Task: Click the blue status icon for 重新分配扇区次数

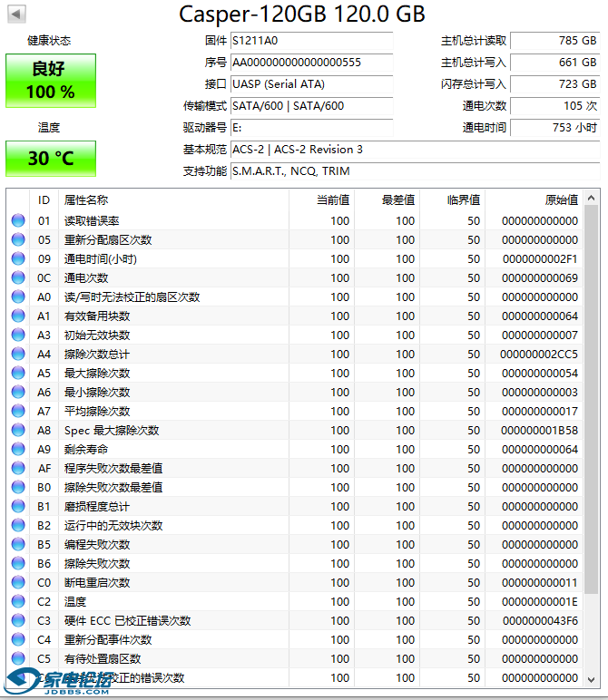Action: tap(18, 239)
